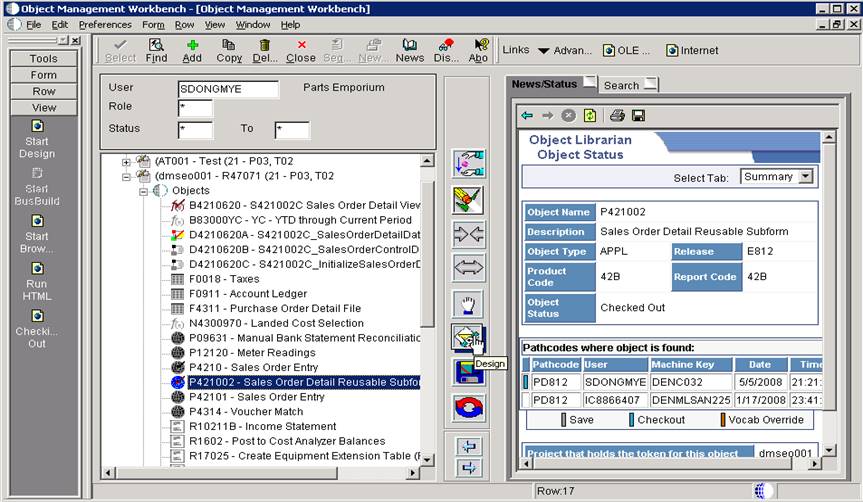Open the News toolbar icon
Image resolution: width=863 pixels, height=502 pixels.
[410, 51]
